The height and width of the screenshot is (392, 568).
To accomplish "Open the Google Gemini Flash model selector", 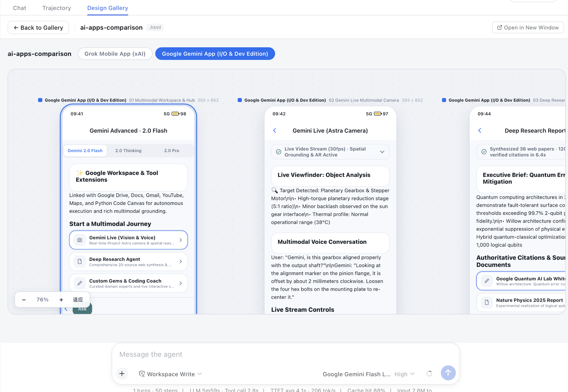I will (x=357, y=374).
